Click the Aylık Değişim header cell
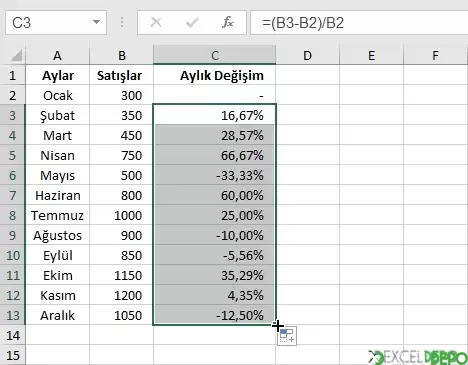Image resolution: width=468 pixels, height=365 pixels. point(215,75)
